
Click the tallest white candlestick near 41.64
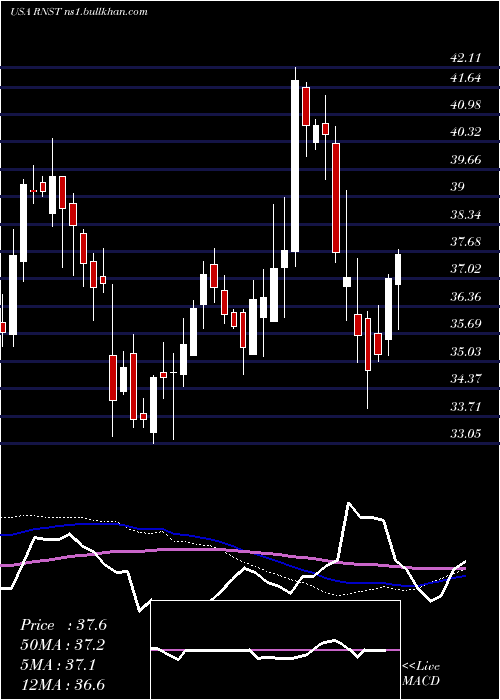(295, 166)
